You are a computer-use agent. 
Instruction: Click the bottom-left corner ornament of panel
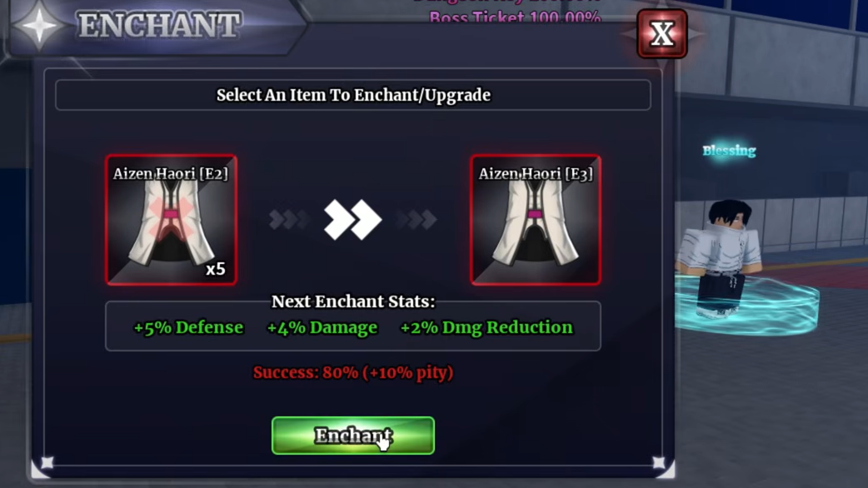[x=47, y=464]
